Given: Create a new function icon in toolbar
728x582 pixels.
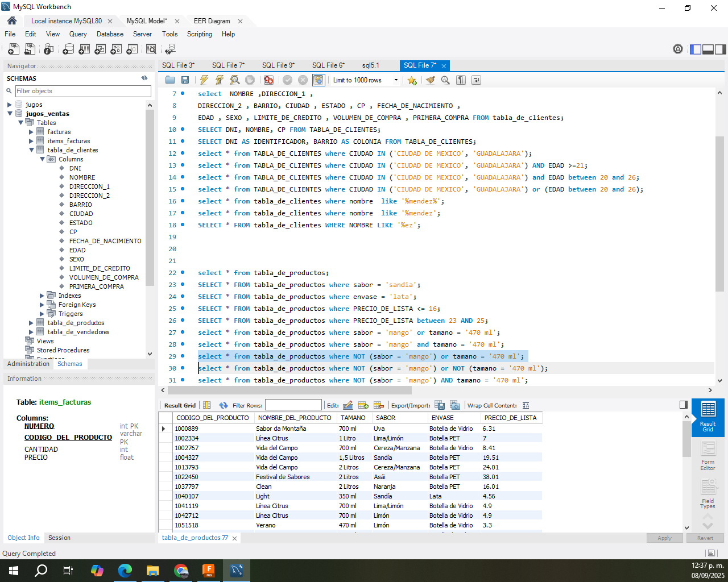Looking at the screenshot, I should [x=132, y=49].
